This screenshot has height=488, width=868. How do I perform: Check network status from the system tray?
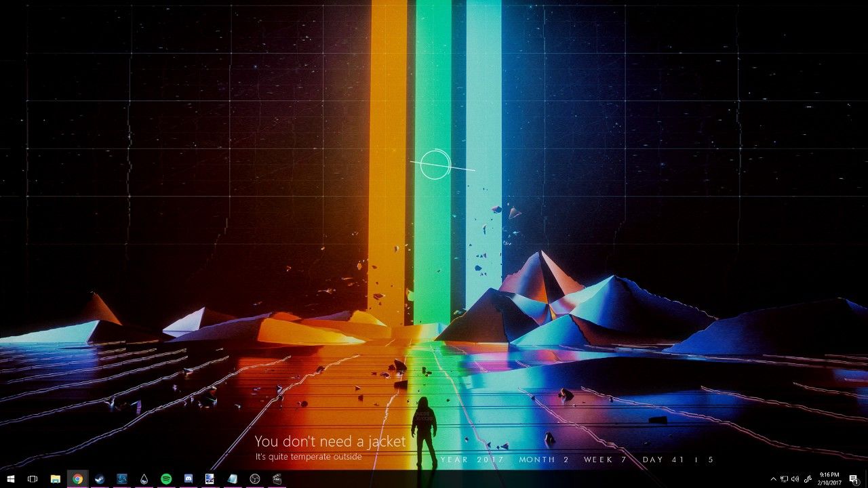pos(784,479)
